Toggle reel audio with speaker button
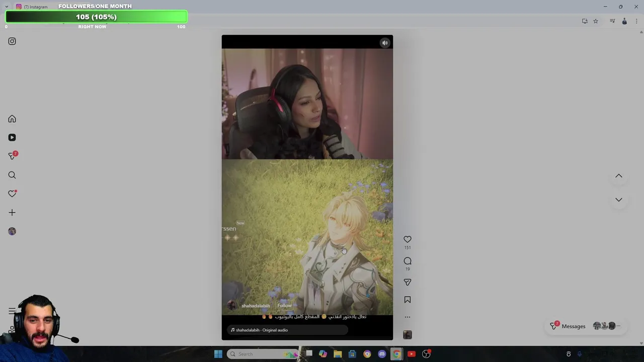Screen dimensions: 644x362 (x=385, y=43)
